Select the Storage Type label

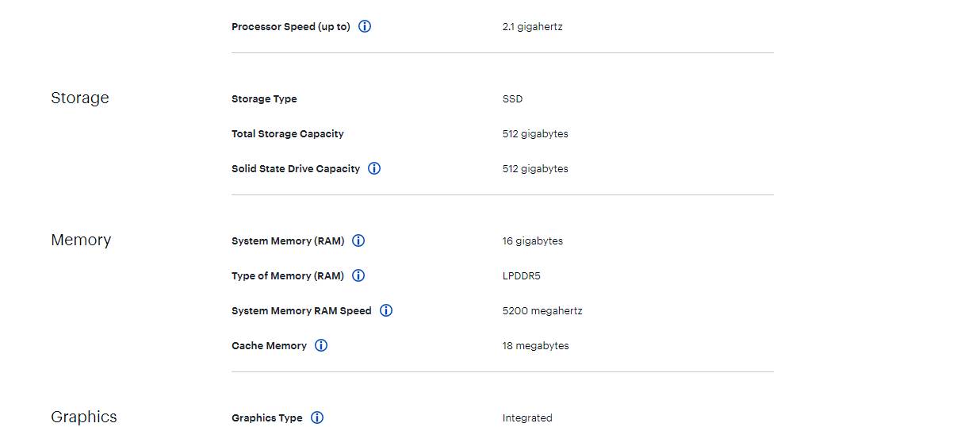click(264, 99)
